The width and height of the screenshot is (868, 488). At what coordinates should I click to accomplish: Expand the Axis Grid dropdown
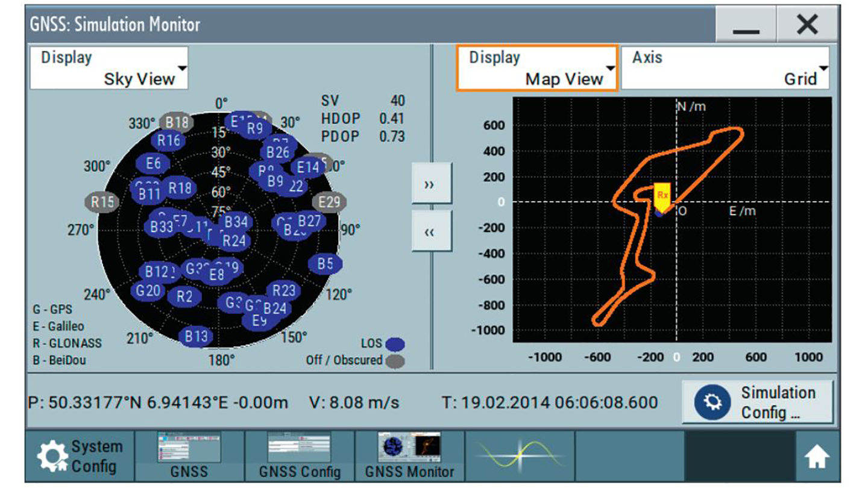(725, 68)
